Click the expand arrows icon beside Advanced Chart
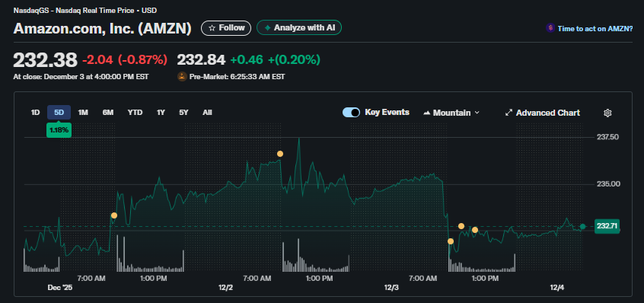 point(509,113)
